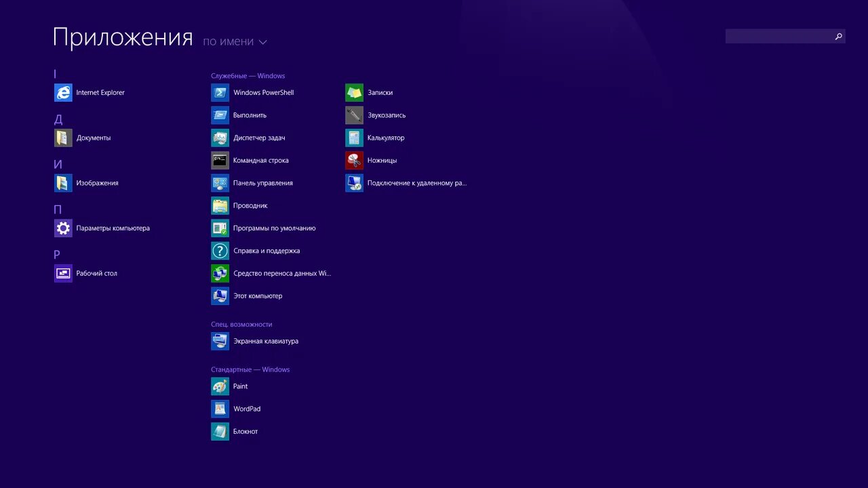This screenshot has width=868, height=488.
Task: Open the Экранная клавиатура icon
Action: click(220, 341)
